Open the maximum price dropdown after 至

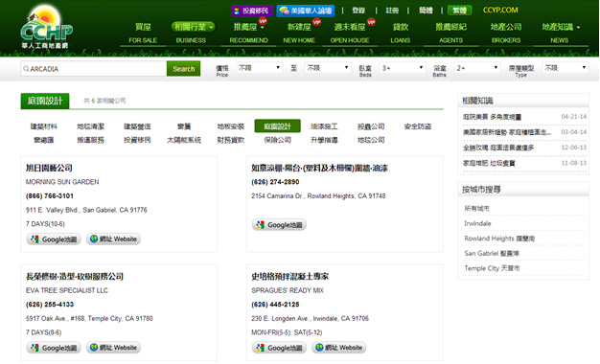[328, 68]
